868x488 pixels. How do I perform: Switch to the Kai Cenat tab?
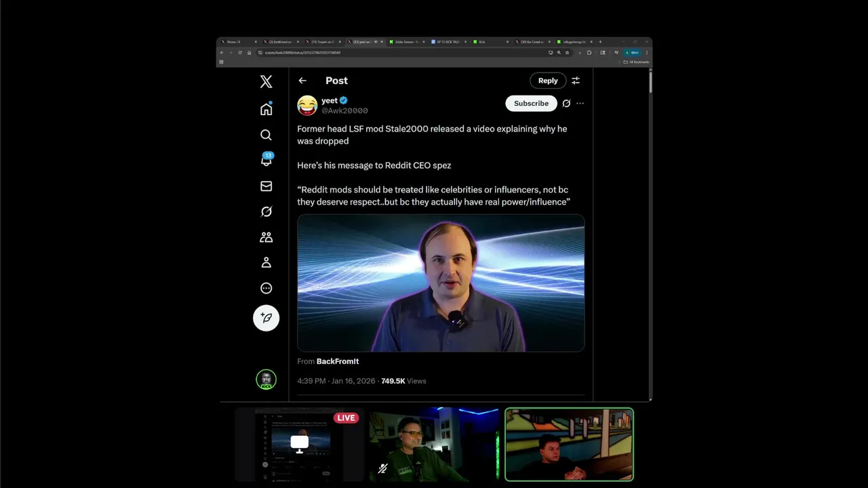coord(532,42)
